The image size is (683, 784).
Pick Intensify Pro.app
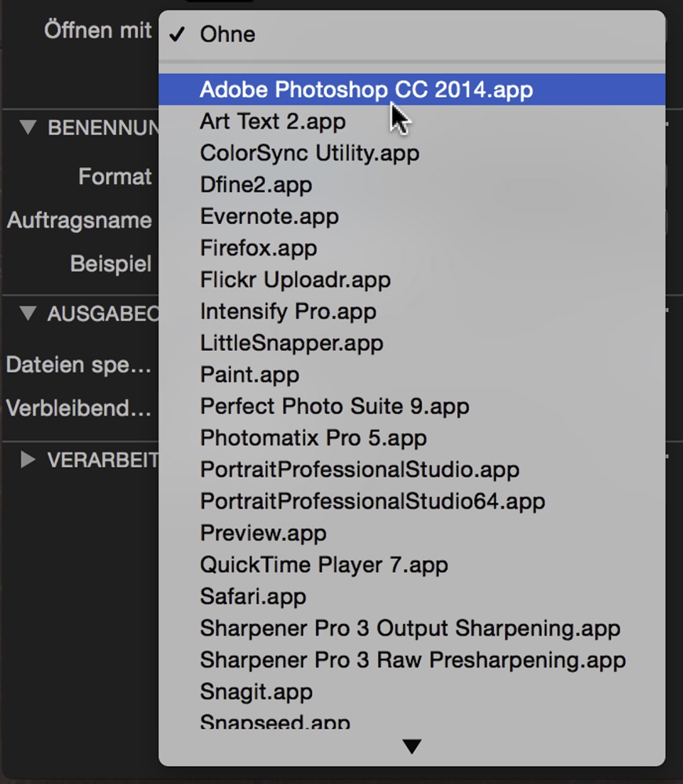point(412,311)
